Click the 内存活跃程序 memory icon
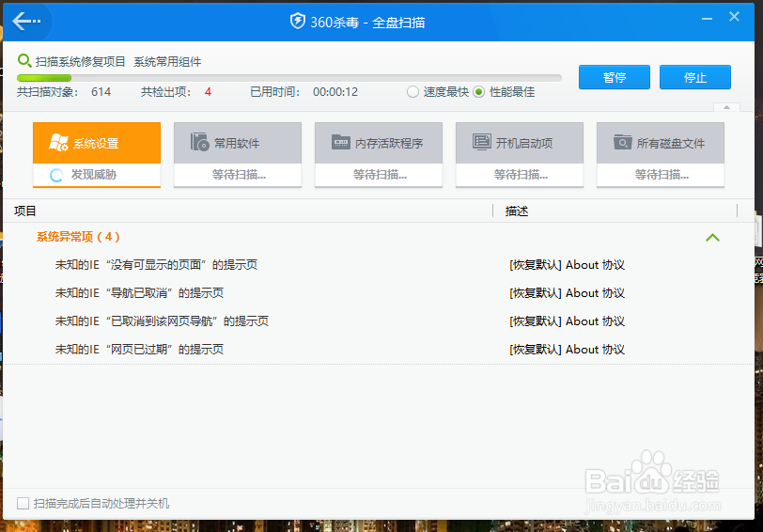763x532 pixels. point(340,142)
